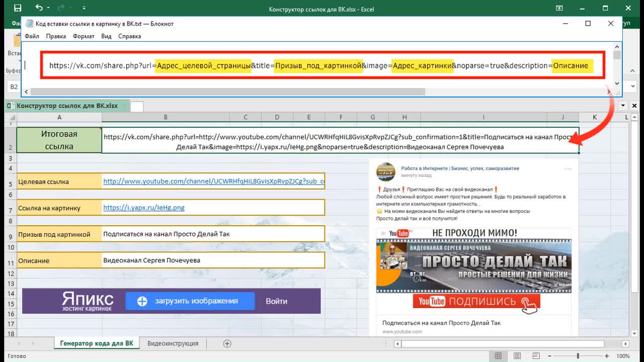Screen dimensions: 644x362
Task: Click Работа в Интернете group name
Action: click(x=460, y=168)
